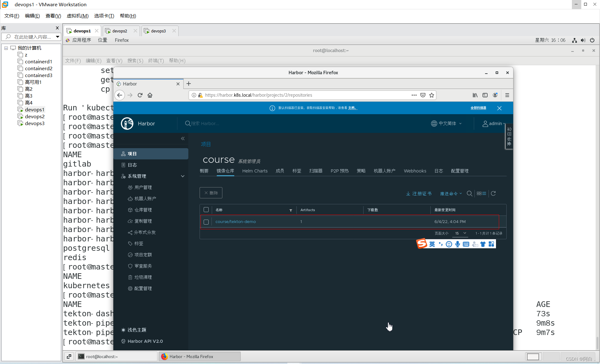
Task: Click network icon in top panel
Action: pyautogui.click(x=574, y=40)
